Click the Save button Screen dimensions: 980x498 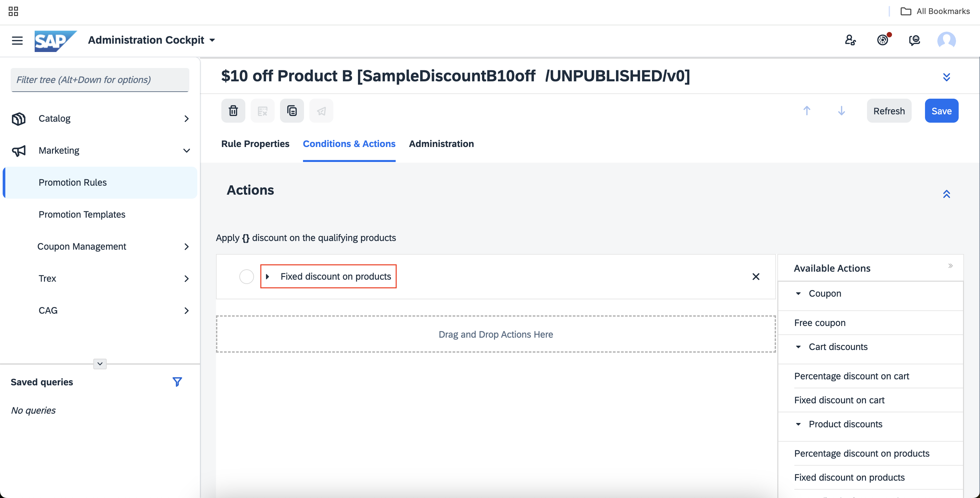[x=942, y=111]
